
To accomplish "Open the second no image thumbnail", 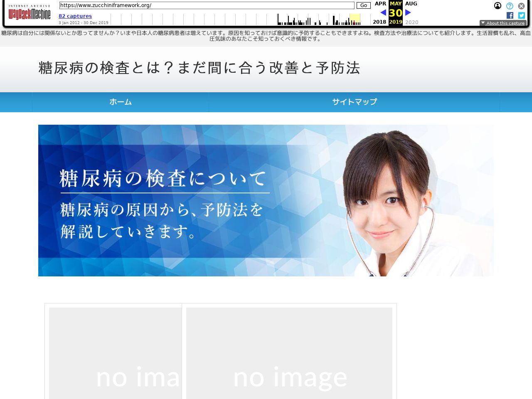I will point(289,353).
